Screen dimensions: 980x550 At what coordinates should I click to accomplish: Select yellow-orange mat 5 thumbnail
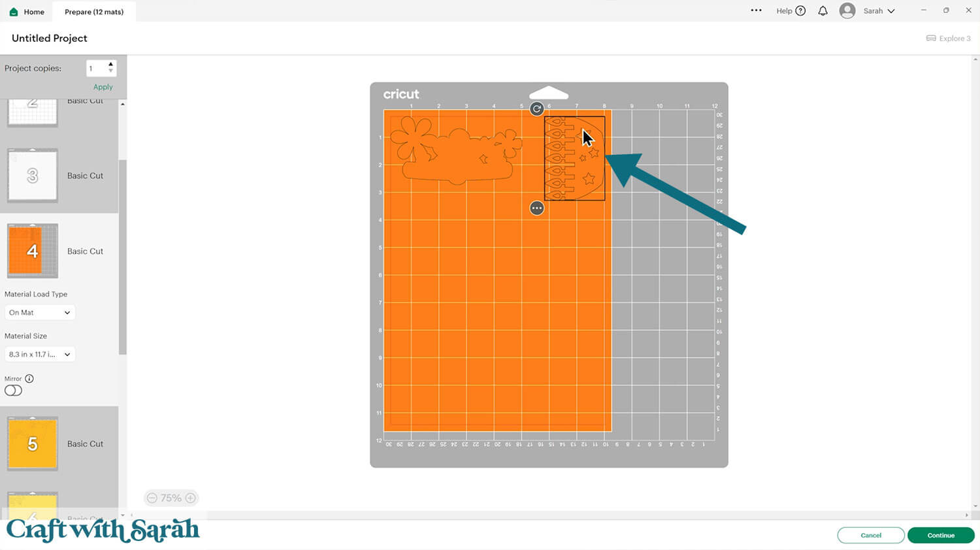coord(33,444)
